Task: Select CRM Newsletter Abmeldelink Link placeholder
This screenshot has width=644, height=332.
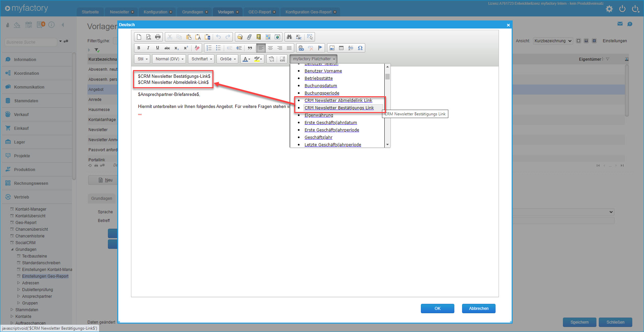Action: pos(338,101)
